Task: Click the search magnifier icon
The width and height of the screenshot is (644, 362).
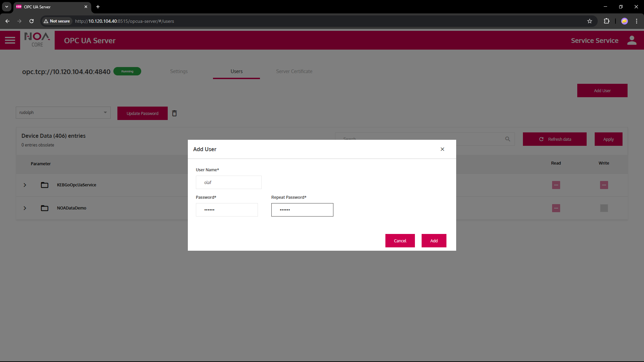Action: [507, 139]
